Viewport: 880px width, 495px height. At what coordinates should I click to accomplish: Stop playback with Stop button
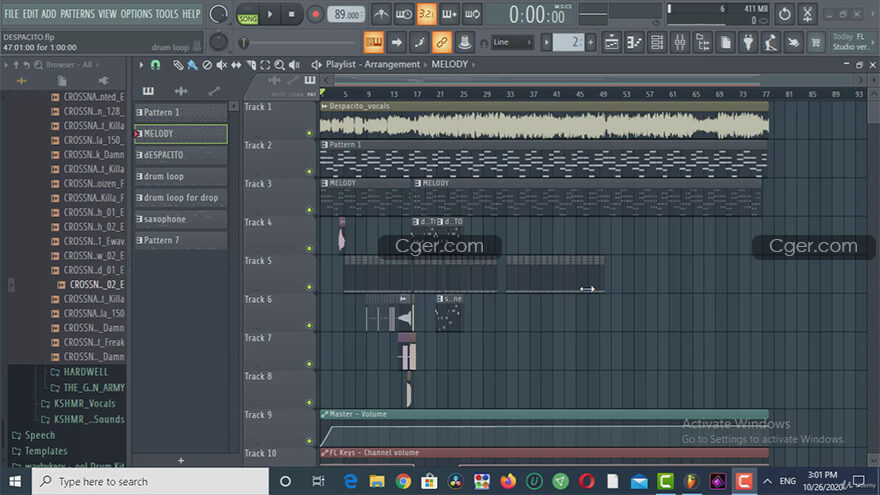pos(291,14)
